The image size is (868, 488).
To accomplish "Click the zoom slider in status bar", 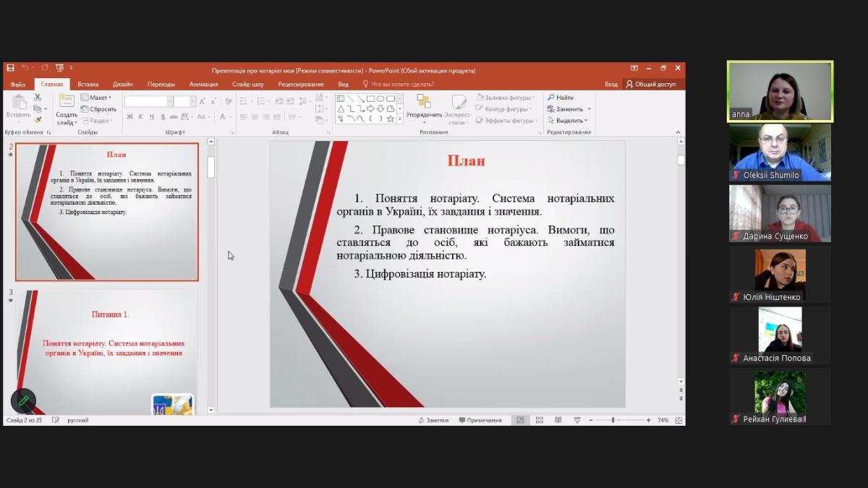I will pyautogui.click(x=613, y=420).
